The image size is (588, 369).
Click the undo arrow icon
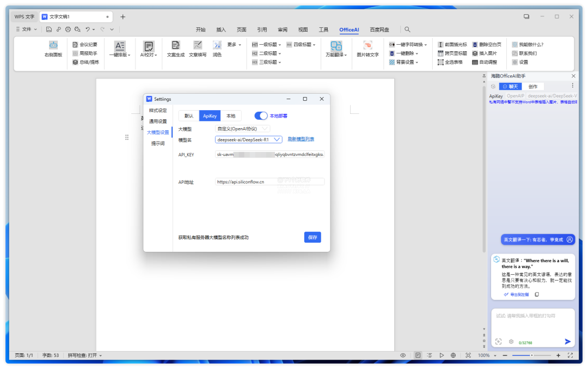(x=87, y=29)
